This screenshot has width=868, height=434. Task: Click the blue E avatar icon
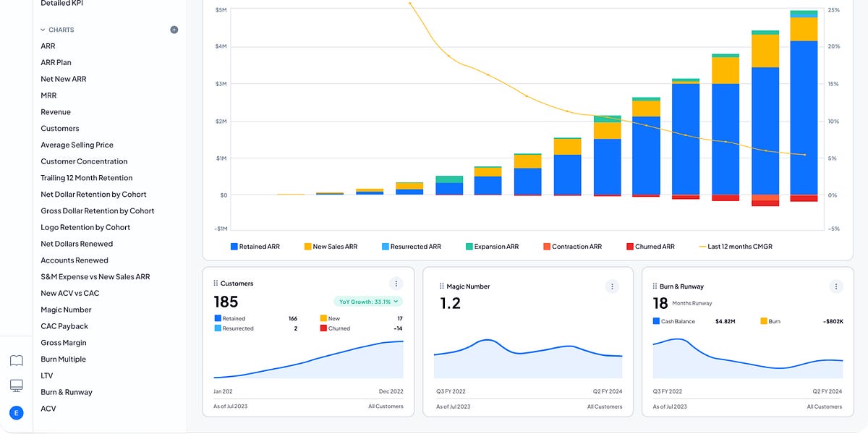pos(16,412)
